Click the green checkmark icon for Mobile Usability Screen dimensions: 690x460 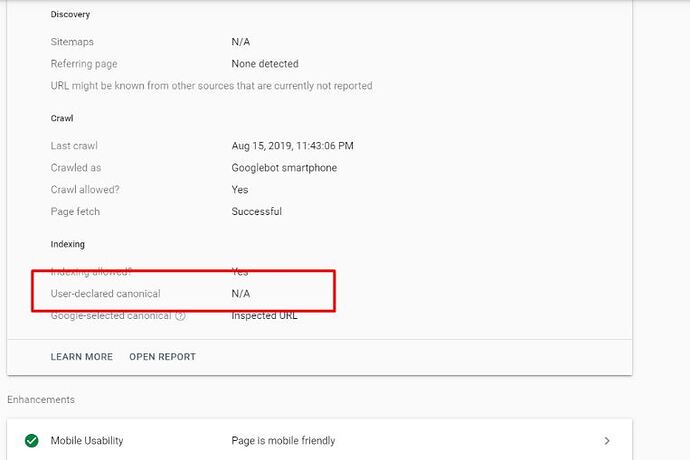click(32, 441)
